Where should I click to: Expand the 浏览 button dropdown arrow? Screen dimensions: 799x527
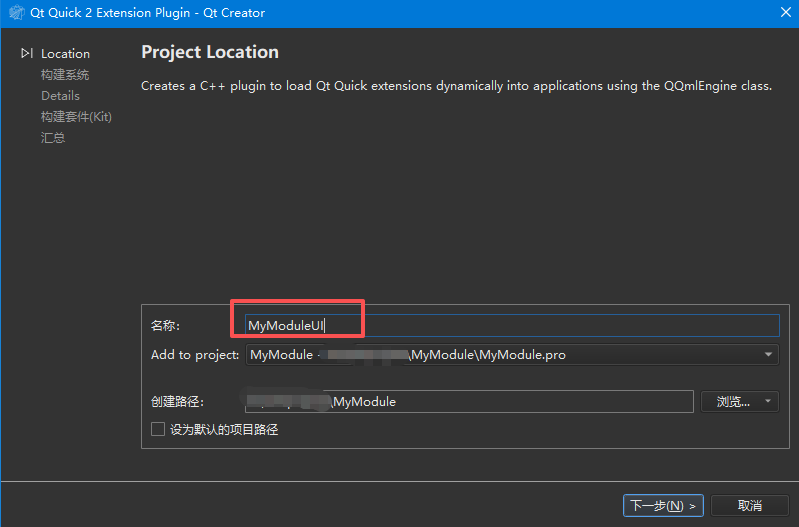click(x=768, y=402)
